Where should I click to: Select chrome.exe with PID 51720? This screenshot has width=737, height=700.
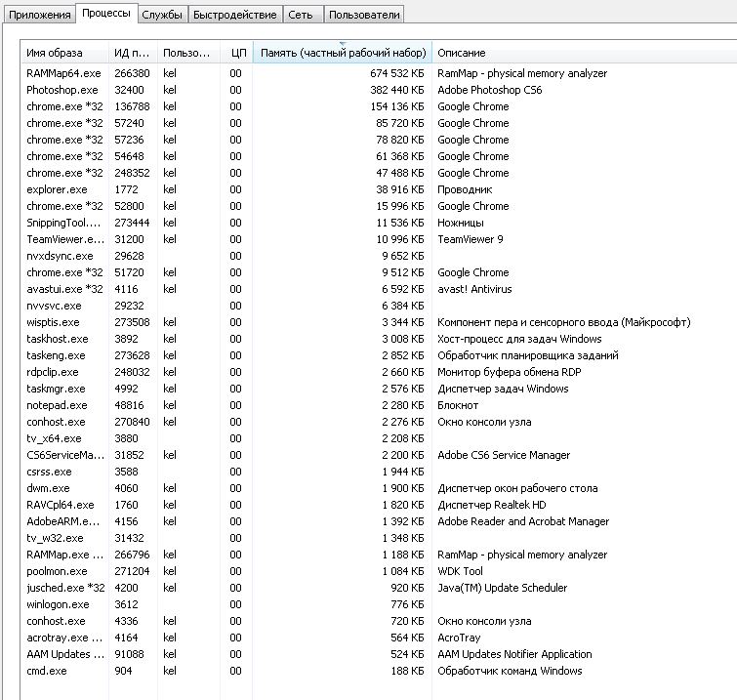pos(379,272)
